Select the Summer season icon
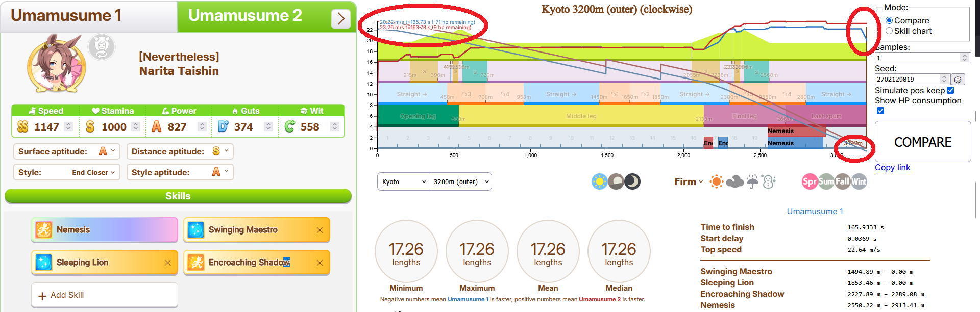Image resolution: width=980 pixels, height=312 pixels. coord(826,181)
